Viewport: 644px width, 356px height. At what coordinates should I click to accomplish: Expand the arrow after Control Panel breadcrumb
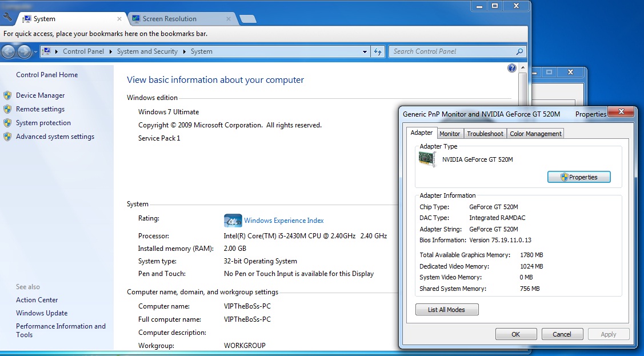tap(110, 52)
